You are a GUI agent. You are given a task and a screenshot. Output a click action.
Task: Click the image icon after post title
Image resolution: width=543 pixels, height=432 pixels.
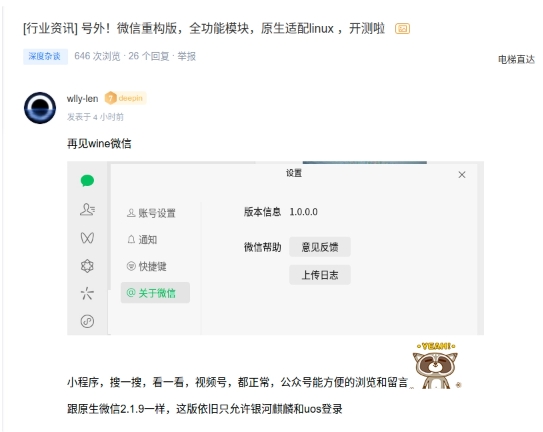(402, 28)
